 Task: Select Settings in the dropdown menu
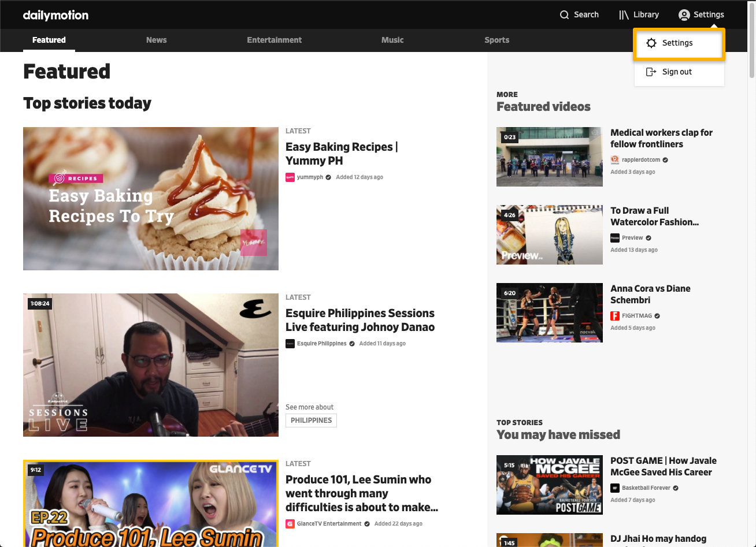(679, 43)
